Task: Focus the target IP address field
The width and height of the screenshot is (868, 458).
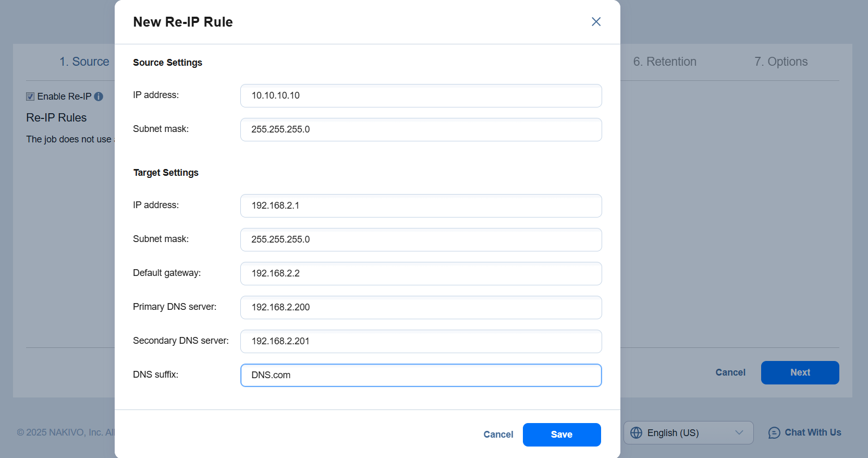Action: 421,206
